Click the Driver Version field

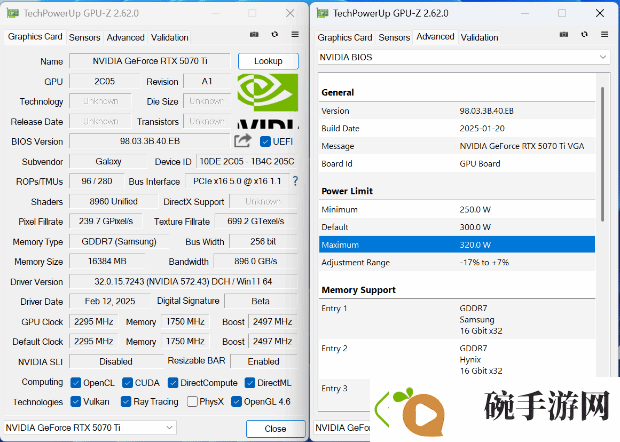pyautogui.click(x=183, y=281)
